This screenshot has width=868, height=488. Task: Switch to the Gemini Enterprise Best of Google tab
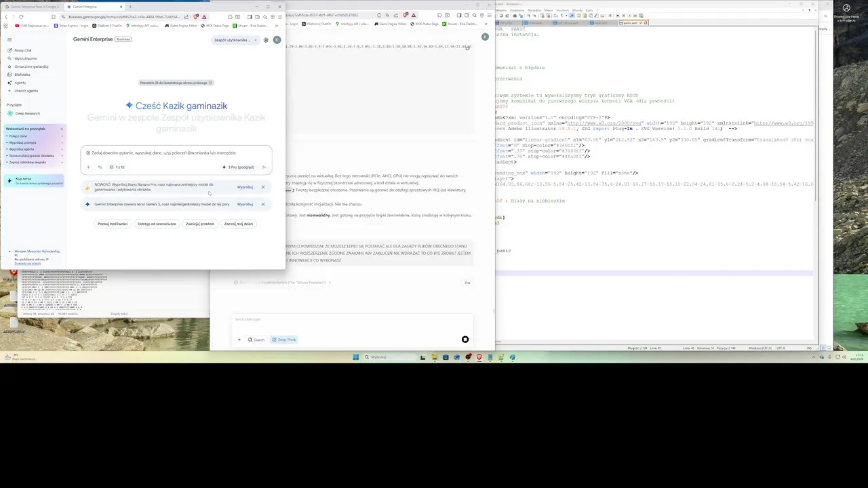click(x=33, y=7)
